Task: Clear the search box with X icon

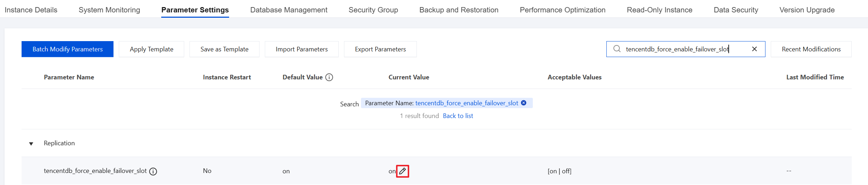Action: click(754, 49)
